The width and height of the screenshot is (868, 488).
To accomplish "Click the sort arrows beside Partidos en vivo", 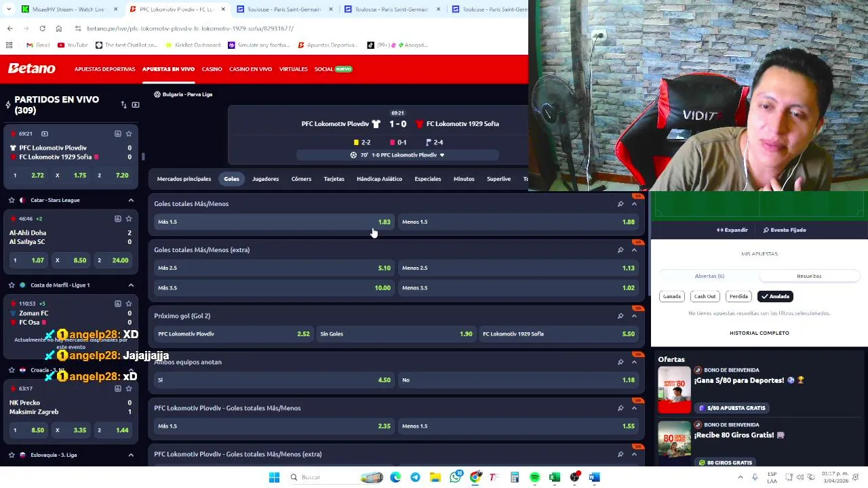I will 123,105.
